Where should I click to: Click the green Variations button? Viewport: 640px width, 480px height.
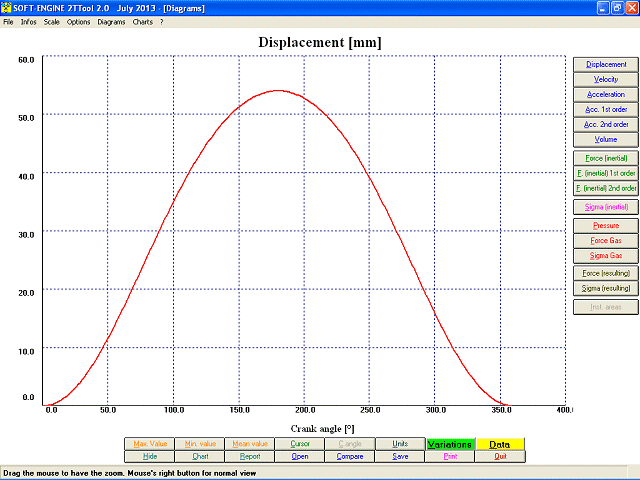tap(449, 444)
